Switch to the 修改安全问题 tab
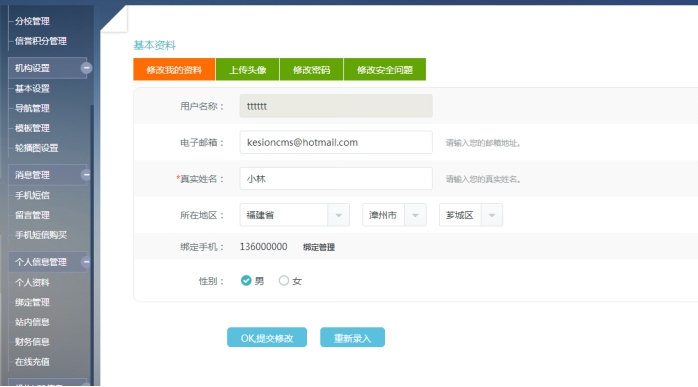The image size is (698, 387). coord(385,69)
